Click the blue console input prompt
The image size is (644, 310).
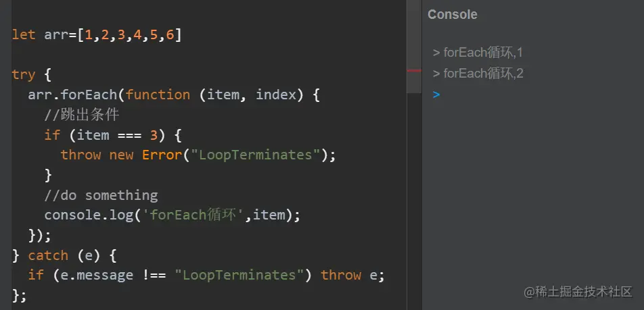click(x=436, y=95)
